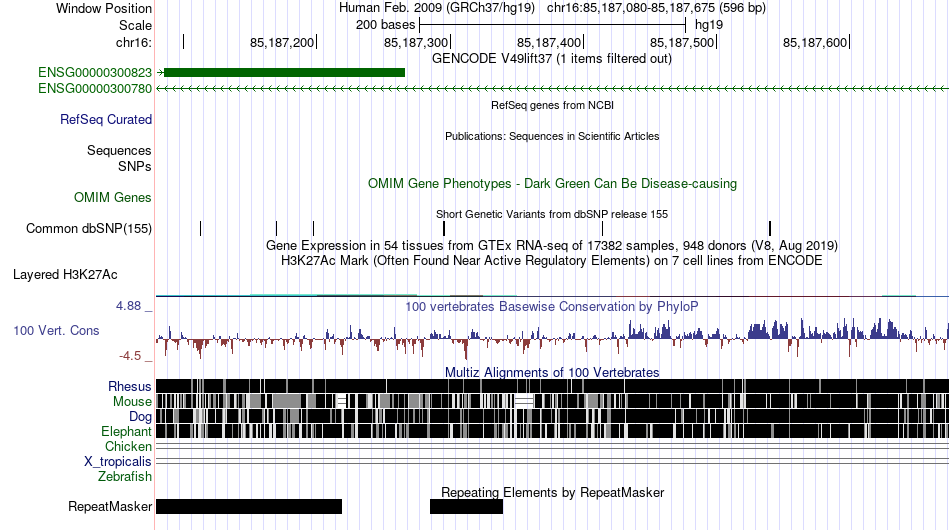The height and width of the screenshot is (530, 950).
Task: Click the Elephant alignment row label
Action: coord(126,431)
